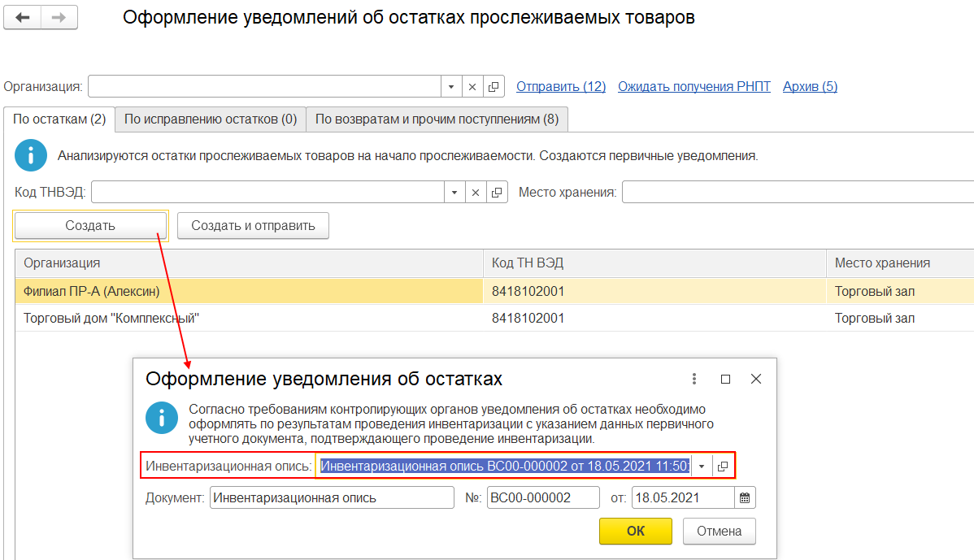Click the back navigation arrow
This screenshot has width=974, height=560.
[23, 18]
